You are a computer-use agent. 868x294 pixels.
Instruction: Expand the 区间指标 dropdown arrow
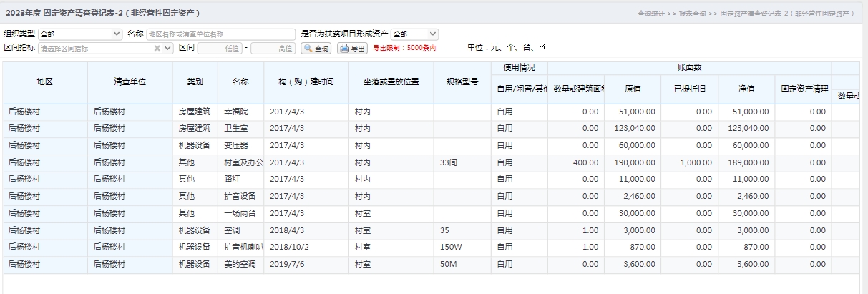coord(168,49)
